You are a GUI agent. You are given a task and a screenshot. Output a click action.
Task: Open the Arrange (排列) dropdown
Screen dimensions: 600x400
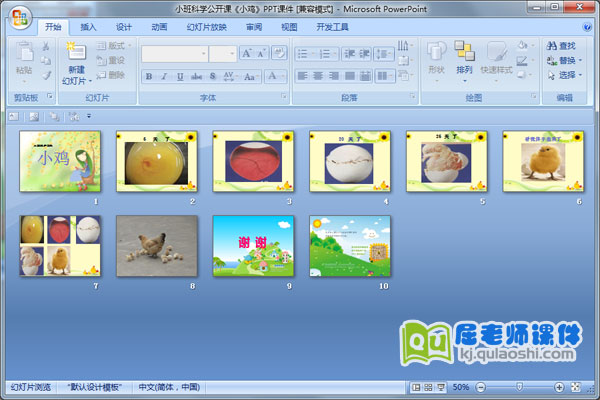(x=464, y=61)
